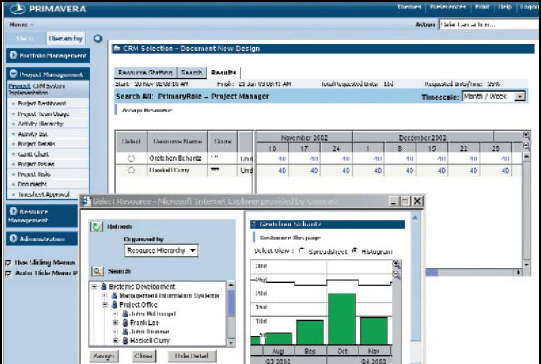Open Activity Hierarchy sidebar link
The height and width of the screenshot is (364, 541).
(x=40, y=124)
